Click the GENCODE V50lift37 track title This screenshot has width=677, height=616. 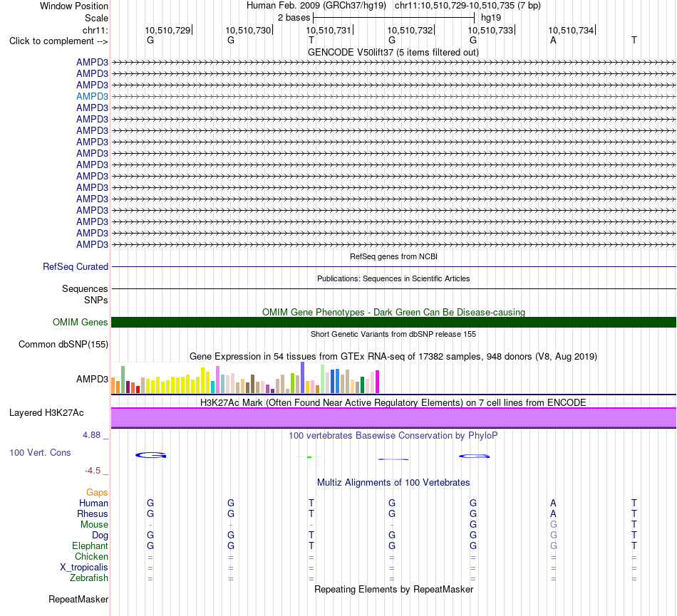(393, 52)
